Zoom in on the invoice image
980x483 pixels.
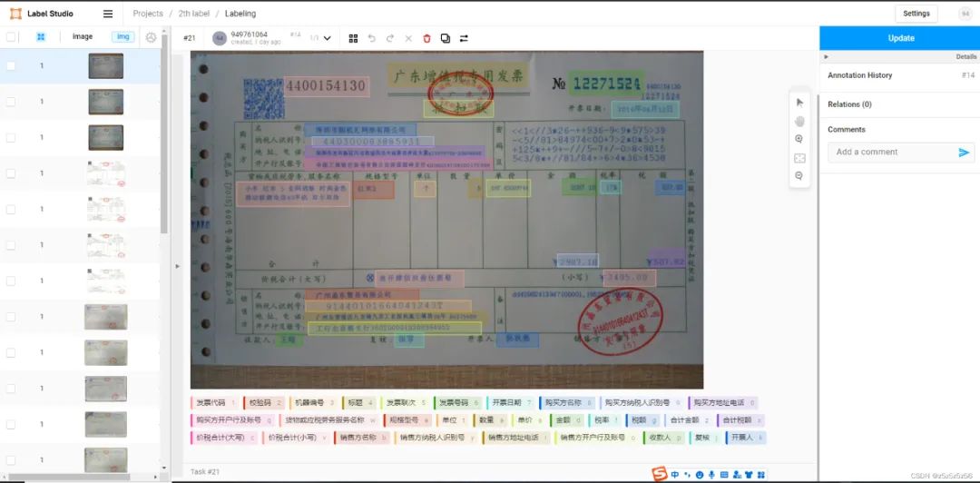click(x=799, y=139)
